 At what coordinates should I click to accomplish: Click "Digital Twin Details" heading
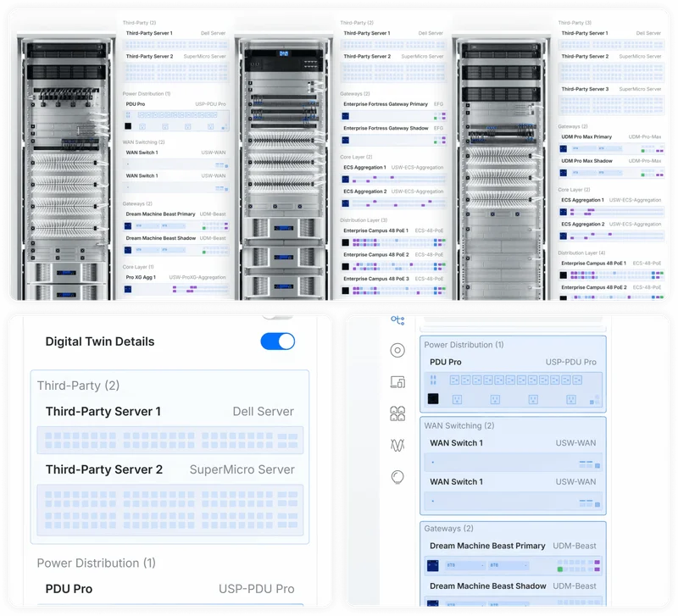pyautogui.click(x=100, y=341)
